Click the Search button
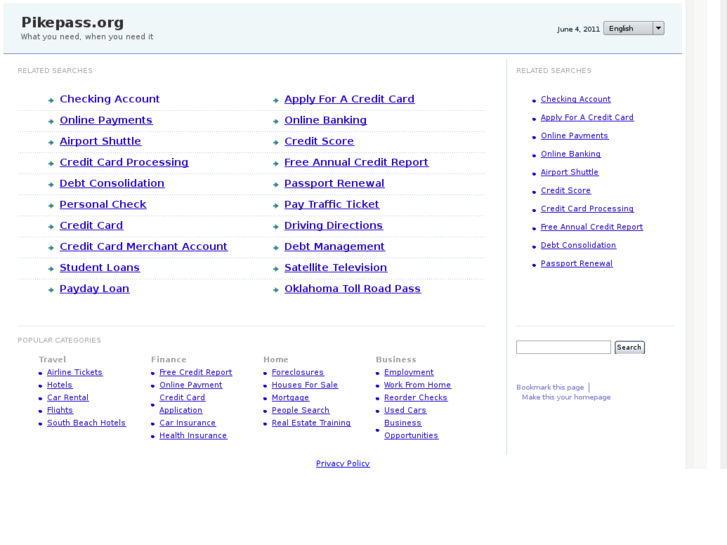This screenshot has height=545, width=727. click(x=629, y=347)
